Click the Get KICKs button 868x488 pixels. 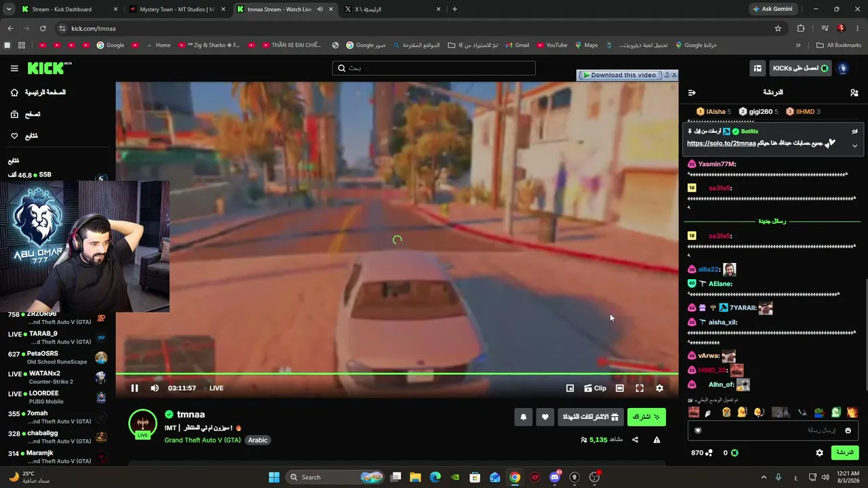[802, 68]
